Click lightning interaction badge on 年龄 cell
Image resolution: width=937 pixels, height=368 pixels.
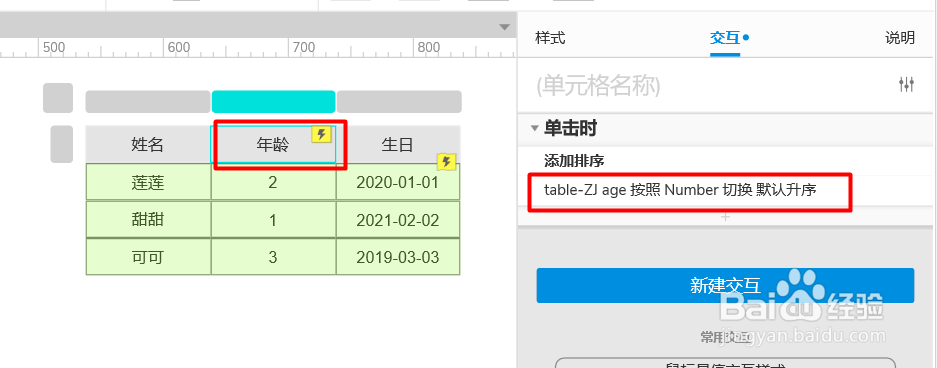[x=321, y=134]
